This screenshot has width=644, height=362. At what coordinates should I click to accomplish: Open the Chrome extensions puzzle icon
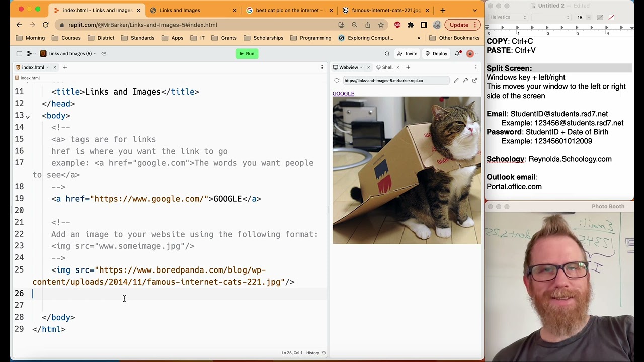(x=411, y=25)
